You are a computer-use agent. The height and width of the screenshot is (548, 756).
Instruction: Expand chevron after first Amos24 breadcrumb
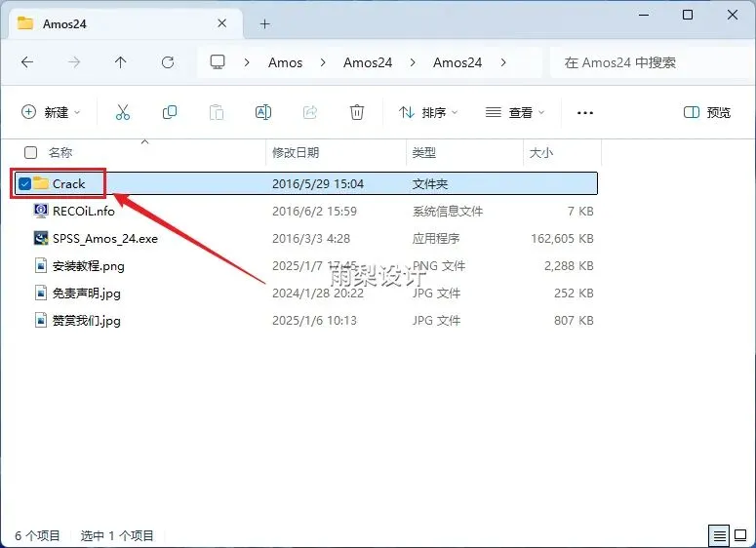pyautogui.click(x=413, y=62)
